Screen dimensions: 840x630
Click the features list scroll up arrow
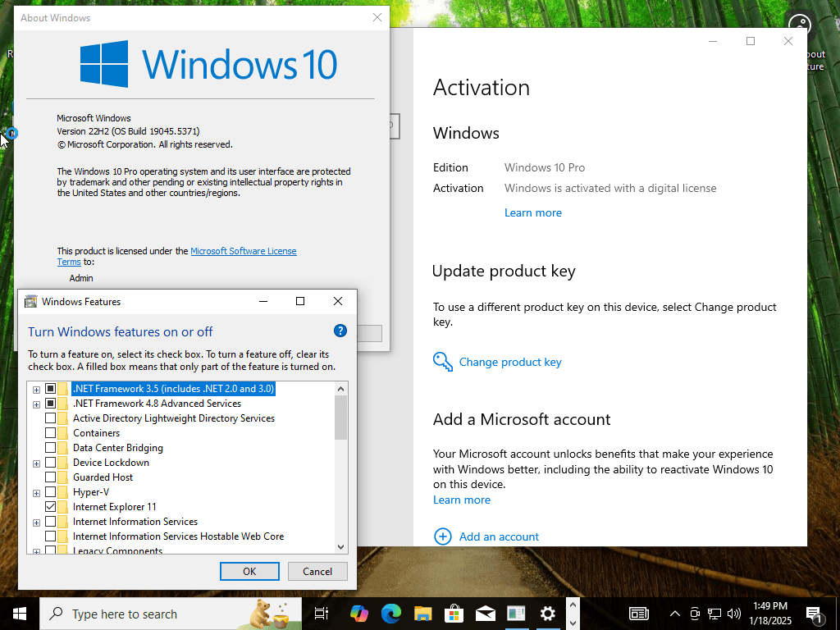click(340, 388)
